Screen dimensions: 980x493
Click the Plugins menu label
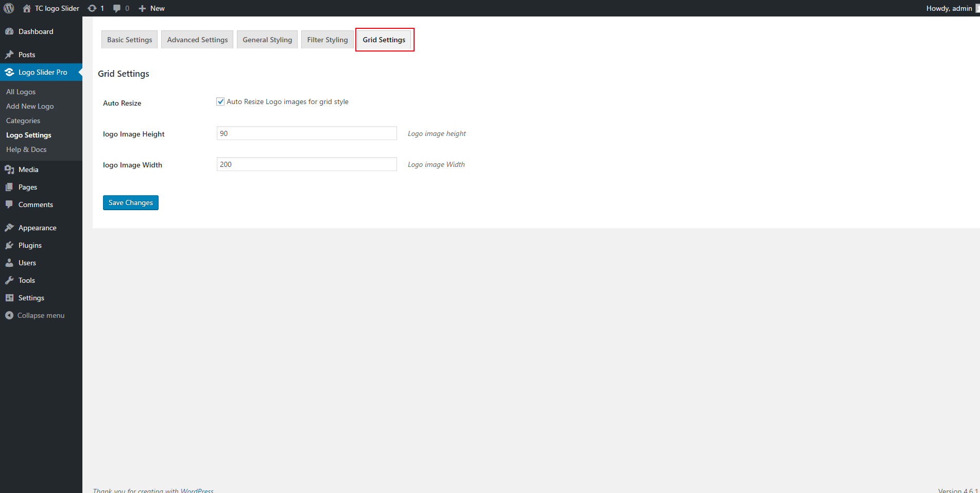[x=30, y=245]
